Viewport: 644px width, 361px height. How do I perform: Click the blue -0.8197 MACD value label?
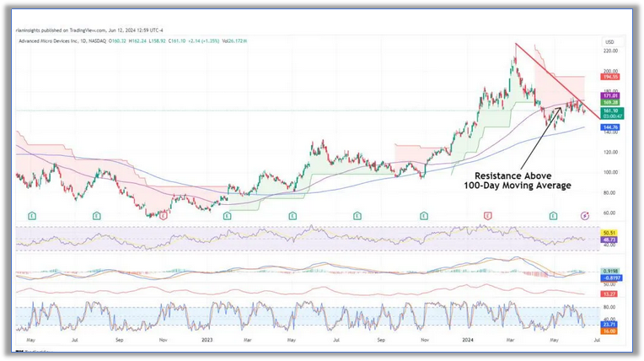pos(612,278)
